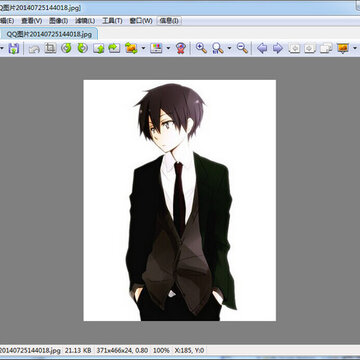The width and height of the screenshot is (360, 360).
Task: Click the previous page icon
Action: coord(294,49)
